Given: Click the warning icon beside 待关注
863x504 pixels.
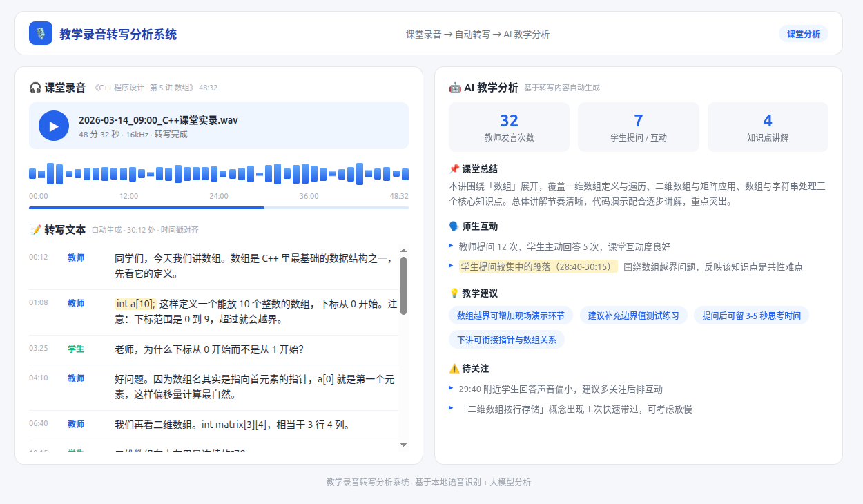Looking at the screenshot, I should tap(454, 368).
